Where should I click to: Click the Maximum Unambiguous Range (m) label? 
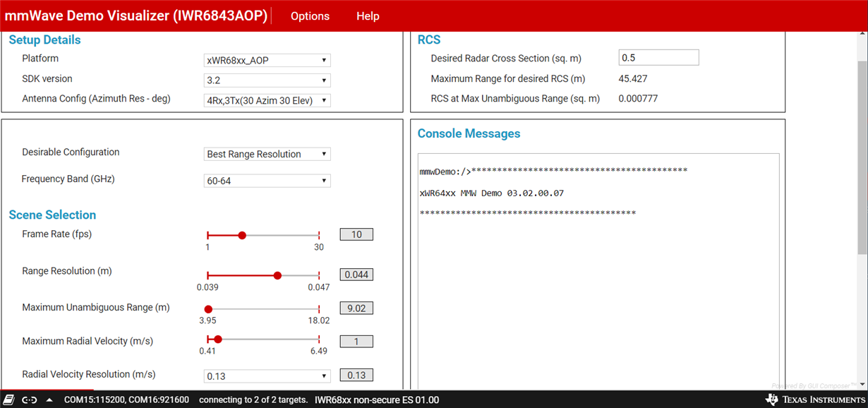pos(96,307)
